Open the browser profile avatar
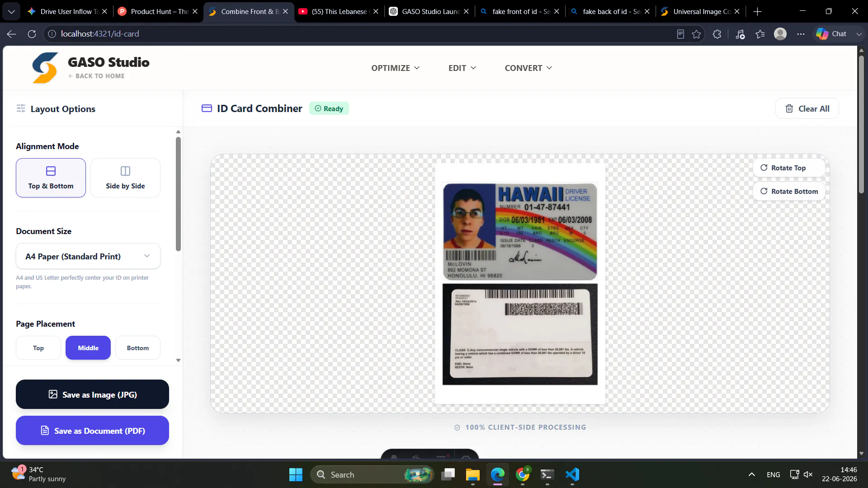Image resolution: width=868 pixels, height=488 pixels. coord(780,34)
